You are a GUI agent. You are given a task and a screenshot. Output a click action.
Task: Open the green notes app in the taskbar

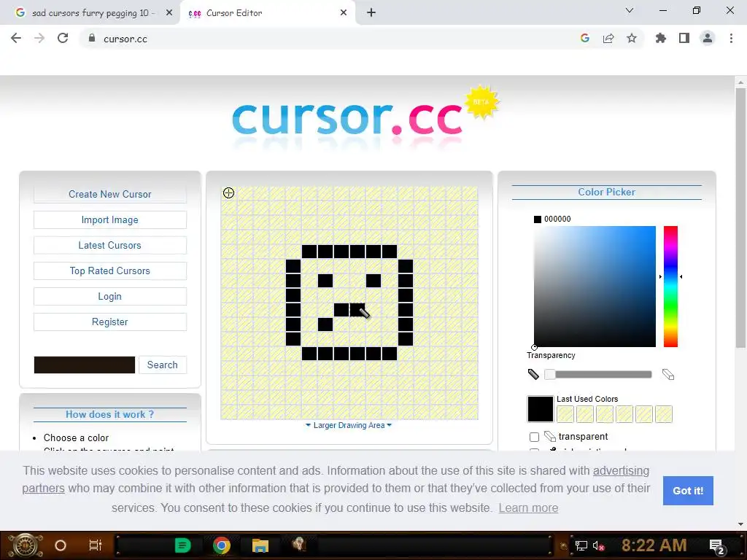[182, 545]
